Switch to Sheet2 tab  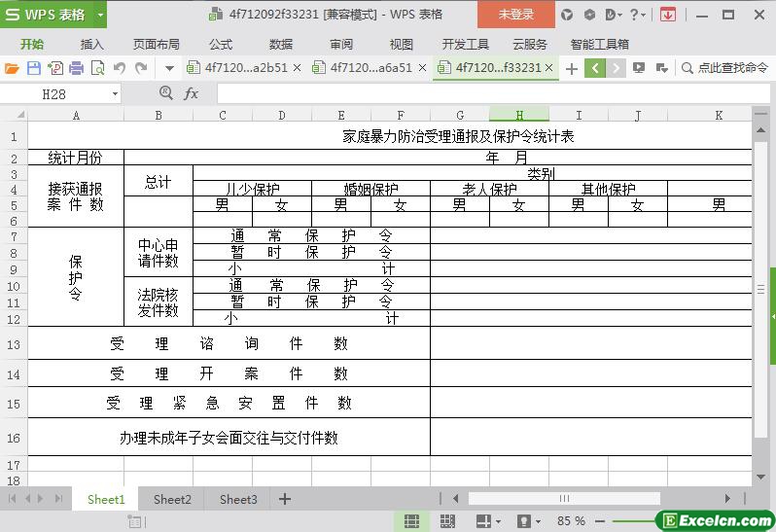pyautogui.click(x=172, y=499)
